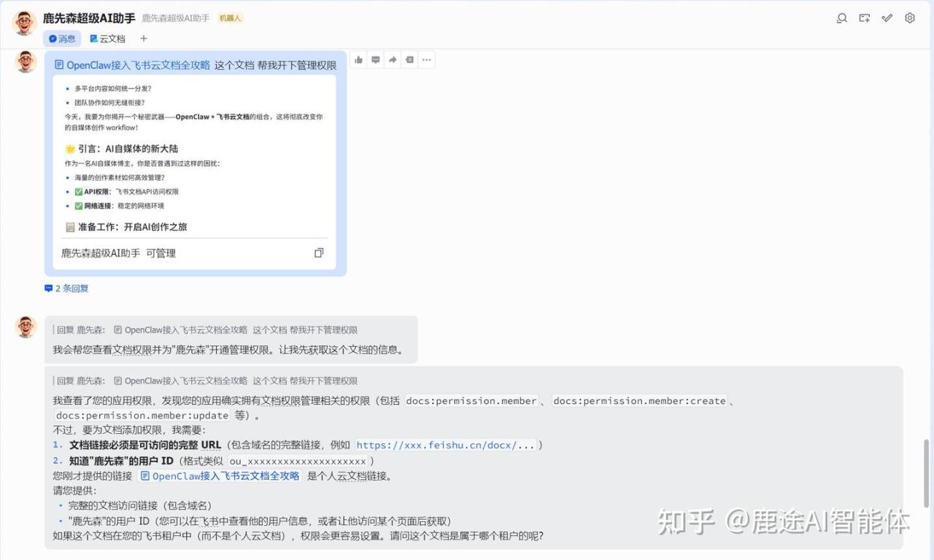The image size is (934, 560).
Task: Click the https://xxx.feishu.cn/docx/ example URL
Action: pyautogui.click(x=445, y=445)
